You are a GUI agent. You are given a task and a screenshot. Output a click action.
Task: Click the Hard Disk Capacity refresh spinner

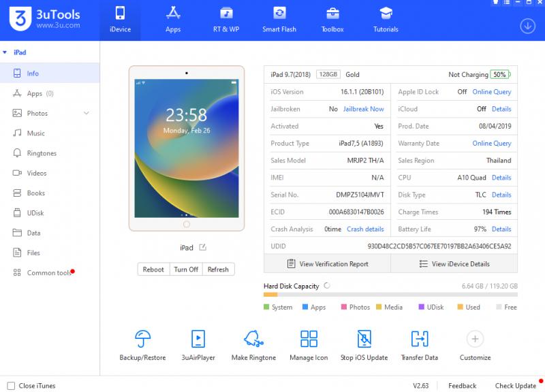tap(327, 286)
